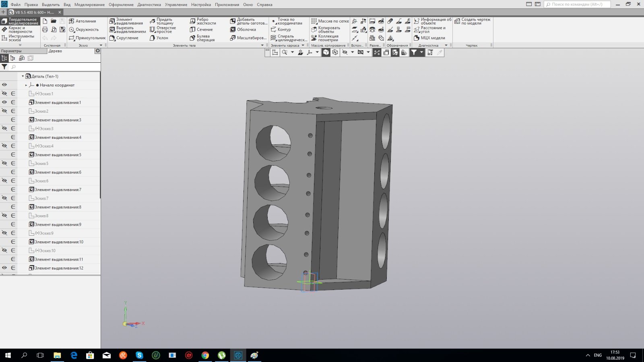Choose the Ребро жесткости rib tool

point(203,21)
